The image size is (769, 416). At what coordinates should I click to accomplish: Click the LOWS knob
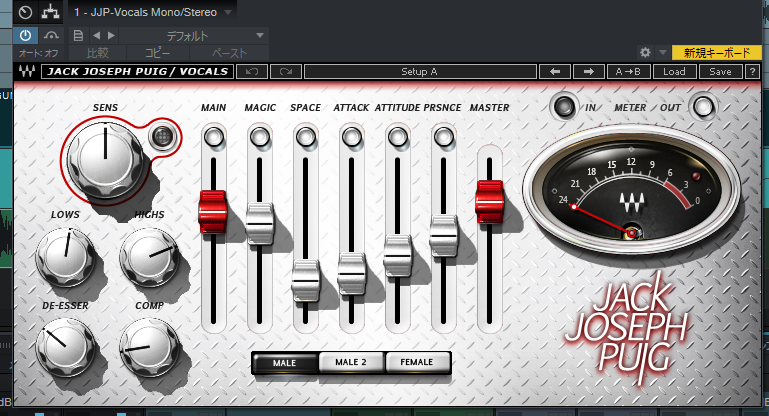(65, 257)
